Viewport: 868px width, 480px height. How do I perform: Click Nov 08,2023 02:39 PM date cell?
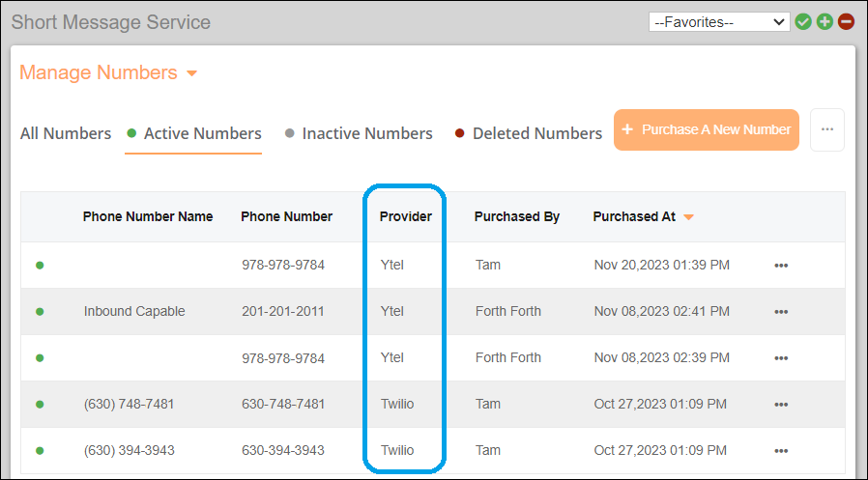pyautogui.click(x=661, y=357)
